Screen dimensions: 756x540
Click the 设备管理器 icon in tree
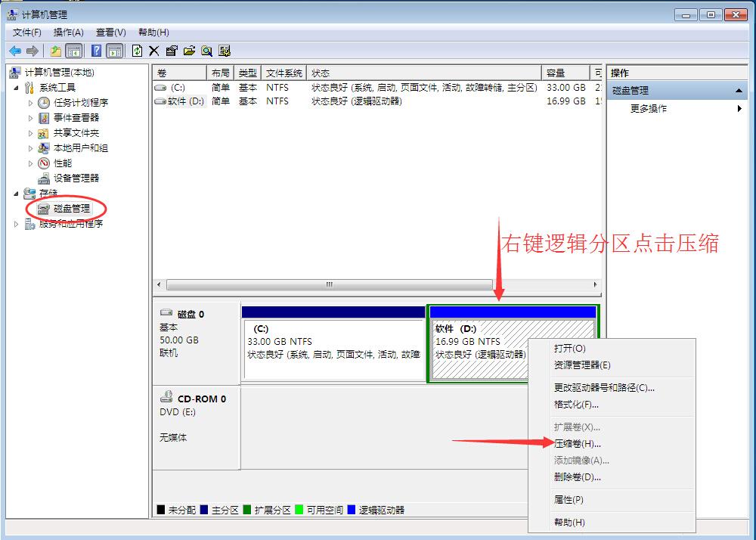[x=44, y=178]
